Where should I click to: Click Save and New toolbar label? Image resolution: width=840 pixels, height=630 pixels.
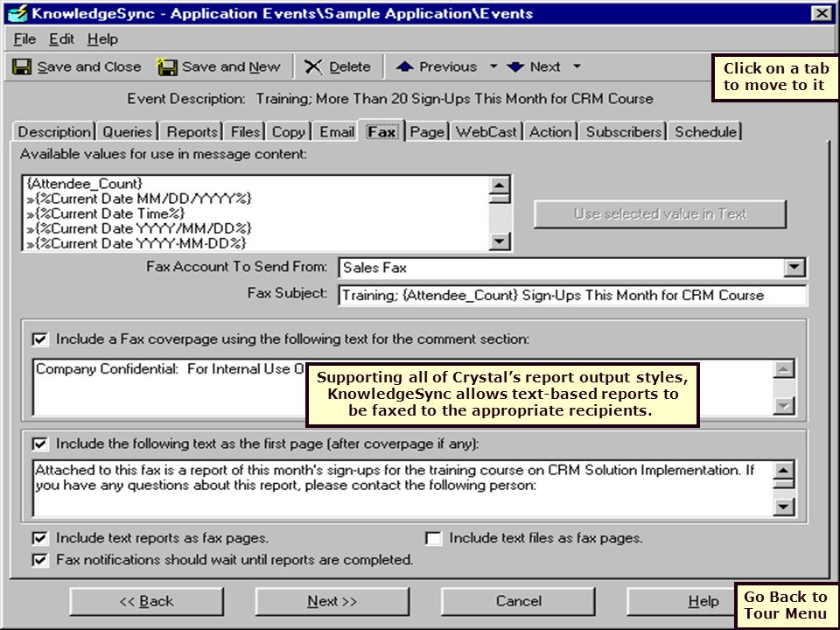231,67
